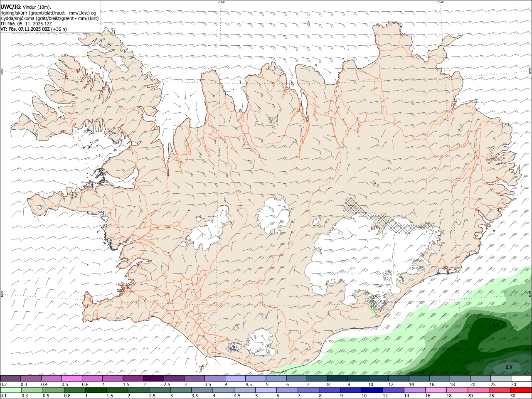This screenshot has width=532, height=399.
Task: Pick the rain legend swatch between 14 and 16
Action: pos(415,390)
